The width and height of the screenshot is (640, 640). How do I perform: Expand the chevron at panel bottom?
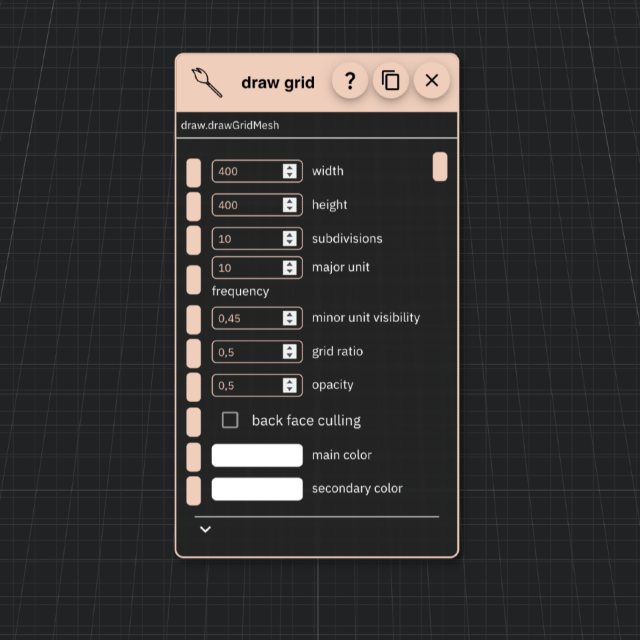[205, 529]
